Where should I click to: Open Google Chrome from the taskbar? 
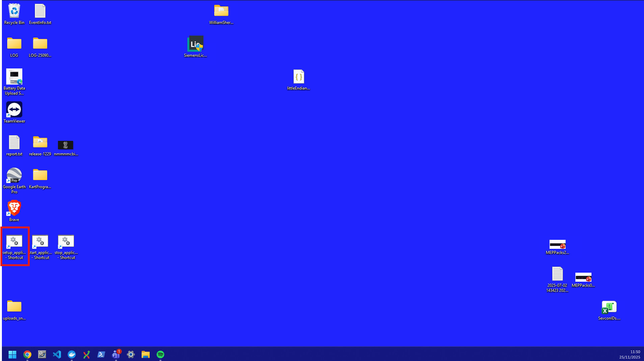[x=27, y=355]
